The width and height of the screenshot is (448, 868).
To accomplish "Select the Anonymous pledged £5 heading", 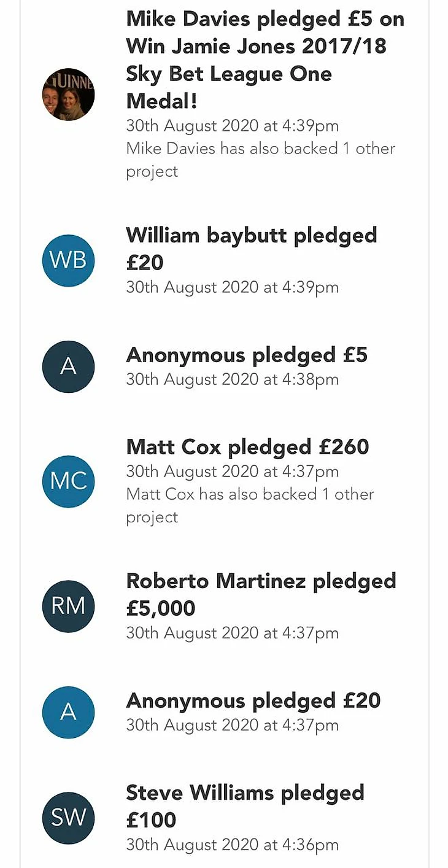I will click(x=246, y=355).
